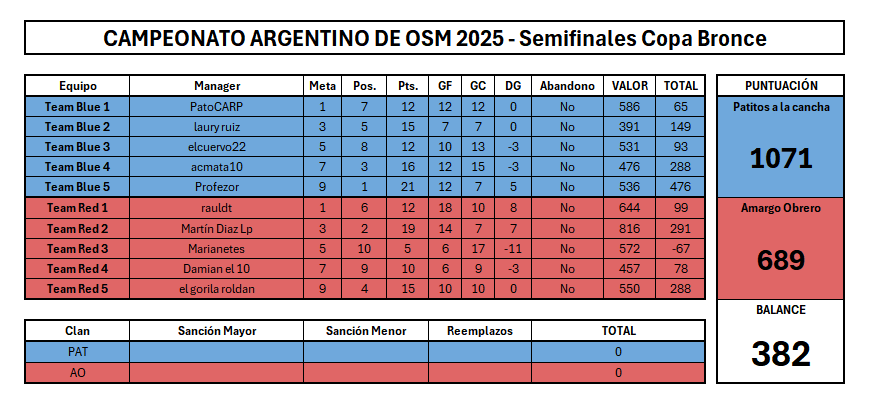The width and height of the screenshot is (882, 405).
Task: Click the Patitos a la cancha score 1071
Action: (781, 159)
